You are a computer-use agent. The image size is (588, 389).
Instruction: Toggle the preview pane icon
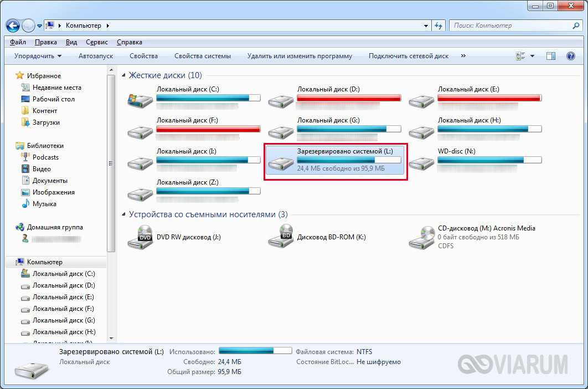(x=550, y=57)
